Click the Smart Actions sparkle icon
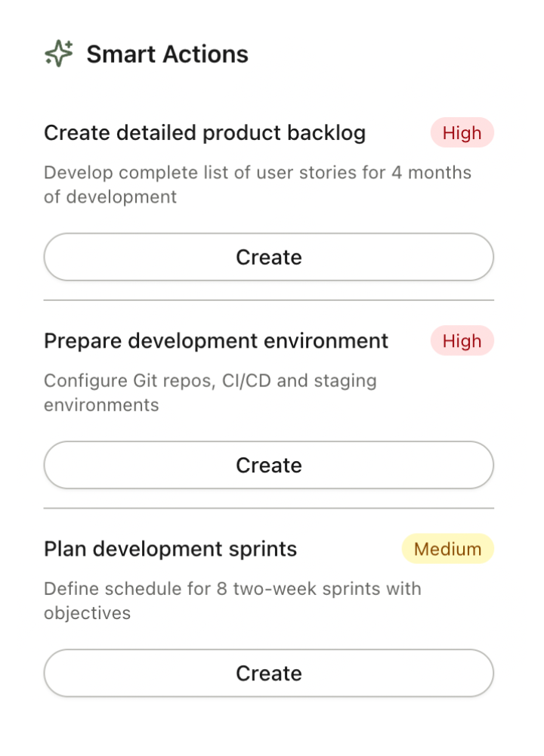544x756 pixels. point(59,54)
